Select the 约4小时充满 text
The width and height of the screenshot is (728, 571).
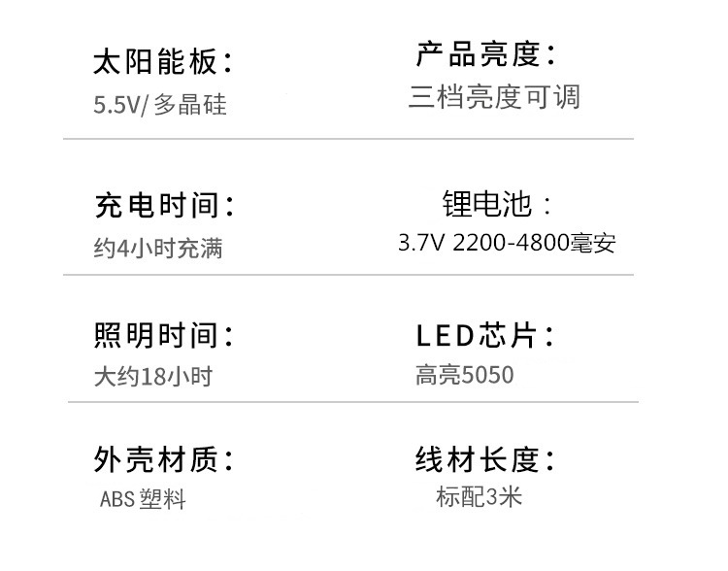(158, 248)
